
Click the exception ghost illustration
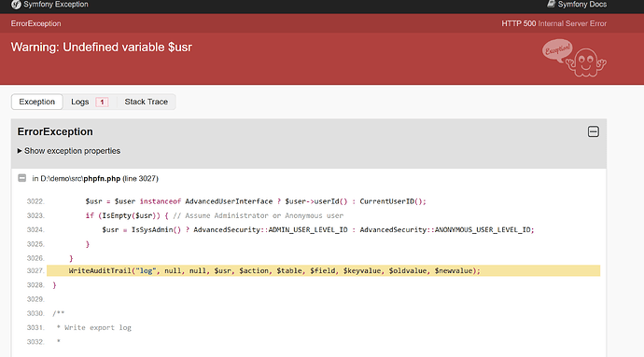click(574, 58)
